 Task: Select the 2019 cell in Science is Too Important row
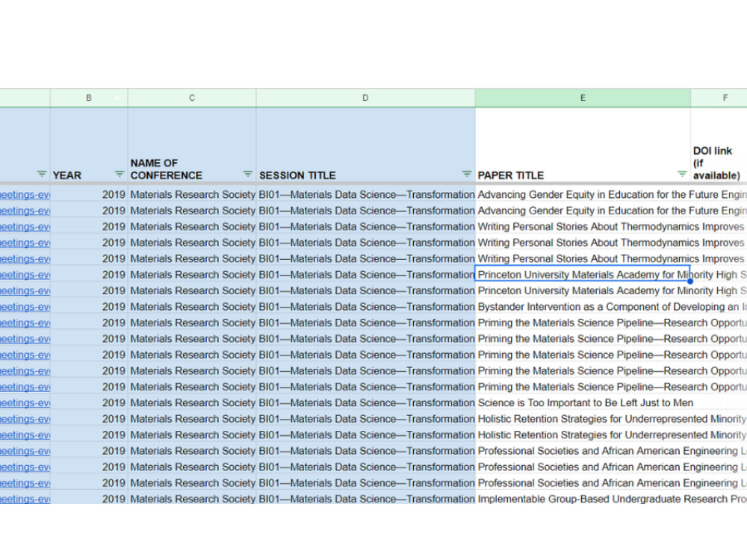click(x=89, y=403)
